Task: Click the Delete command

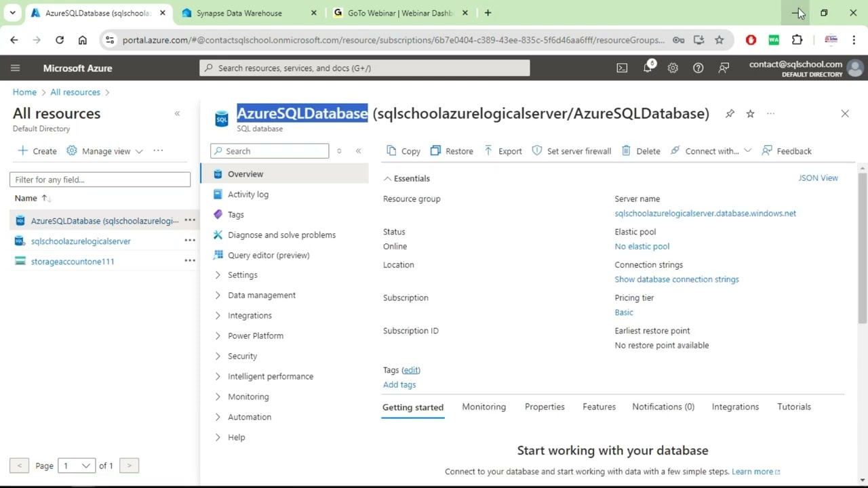Action: tap(641, 151)
